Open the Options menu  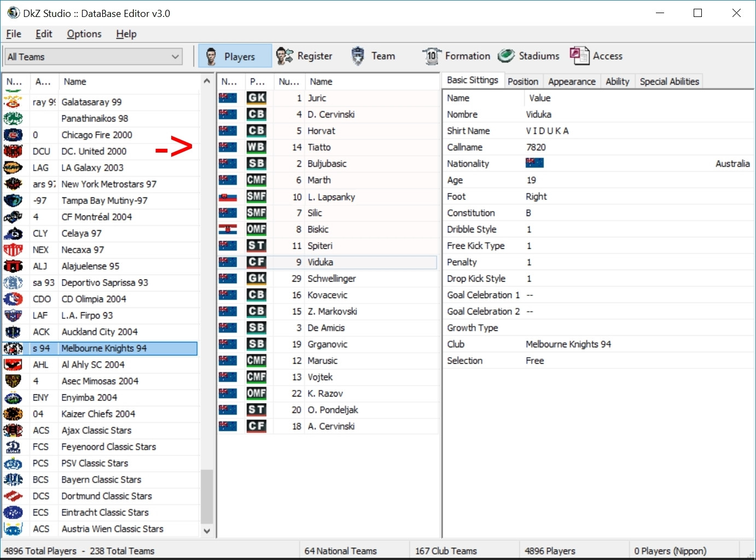pos(84,34)
